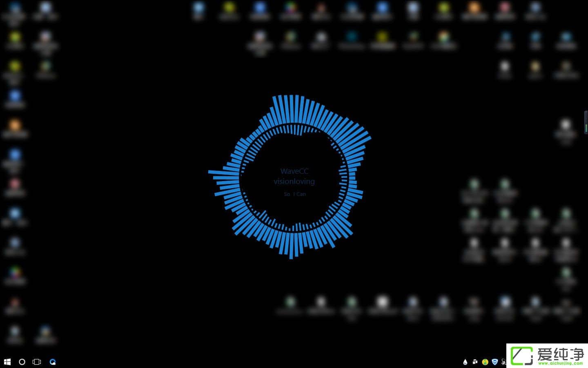The height and width of the screenshot is (368, 588).
Task: Click the "WaveCC visionloving" title text
Action: pos(294,176)
